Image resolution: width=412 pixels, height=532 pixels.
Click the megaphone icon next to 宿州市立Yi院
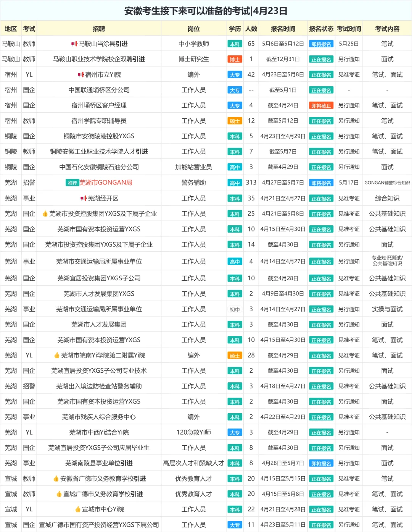(x=80, y=74)
